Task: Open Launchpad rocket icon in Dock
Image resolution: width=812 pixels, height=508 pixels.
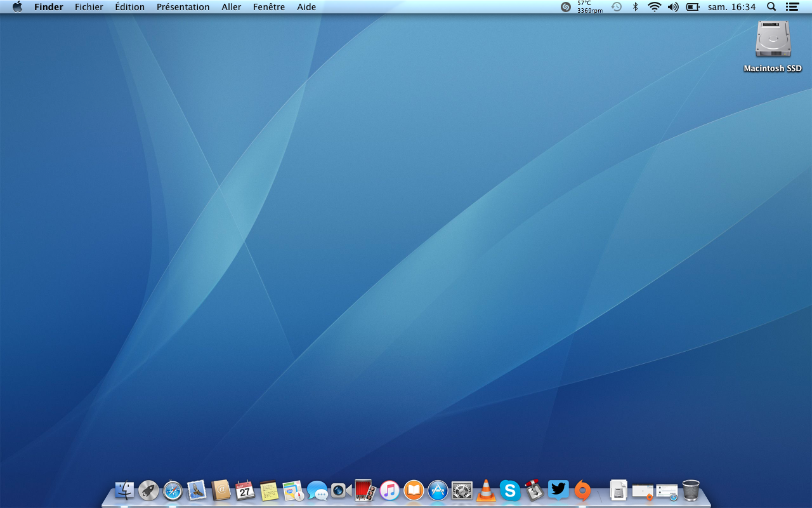Action: click(x=148, y=490)
